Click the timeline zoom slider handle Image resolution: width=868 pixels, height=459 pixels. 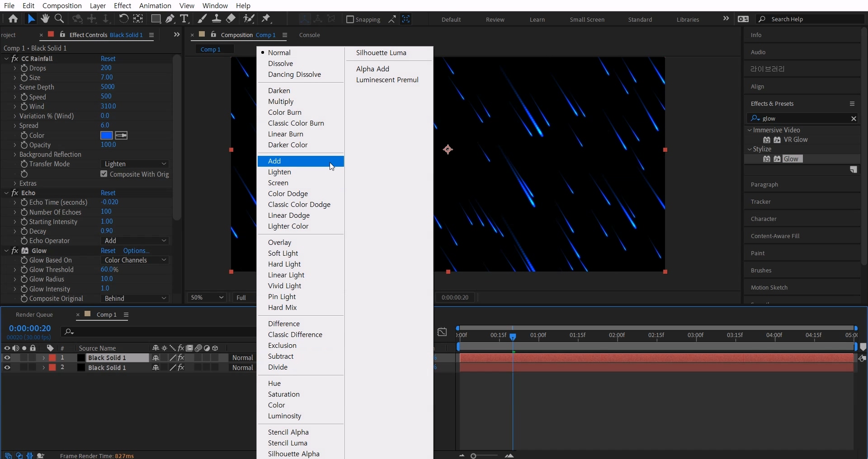pyautogui.click(x=473, y=456)
